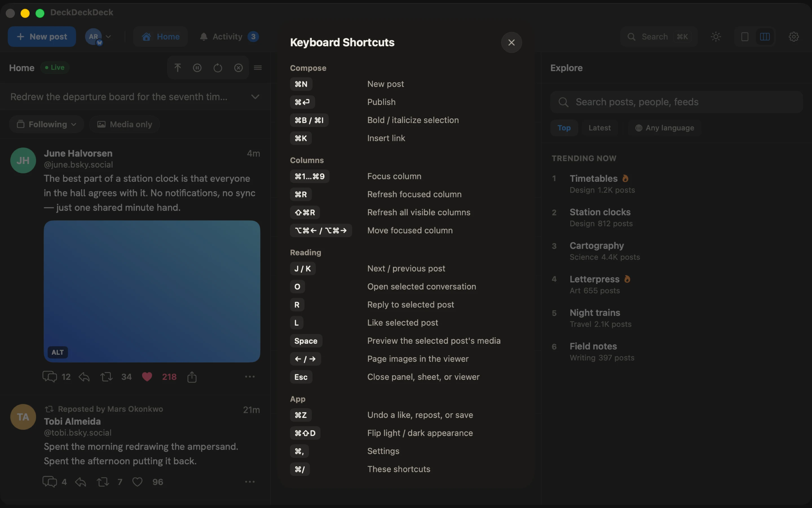
Task: Open the Timetables trending topic
Action: [x=593, y=178]
